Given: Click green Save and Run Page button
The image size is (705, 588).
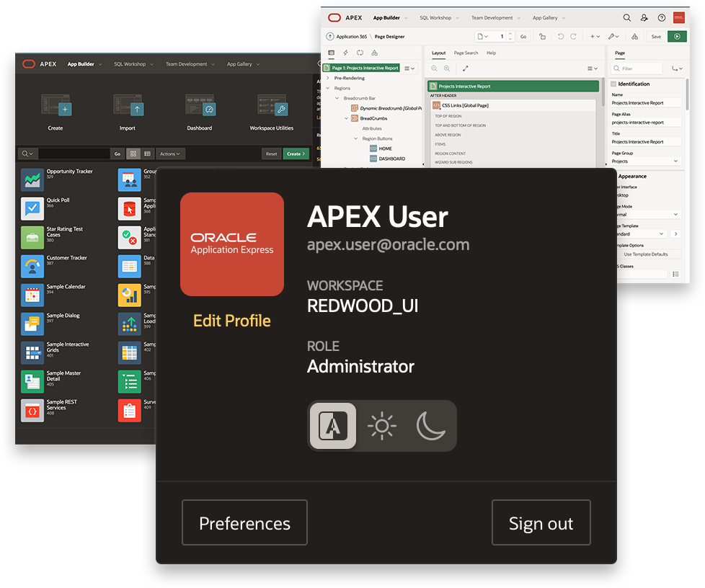Looking at the screenshot, I should point(677,37).
